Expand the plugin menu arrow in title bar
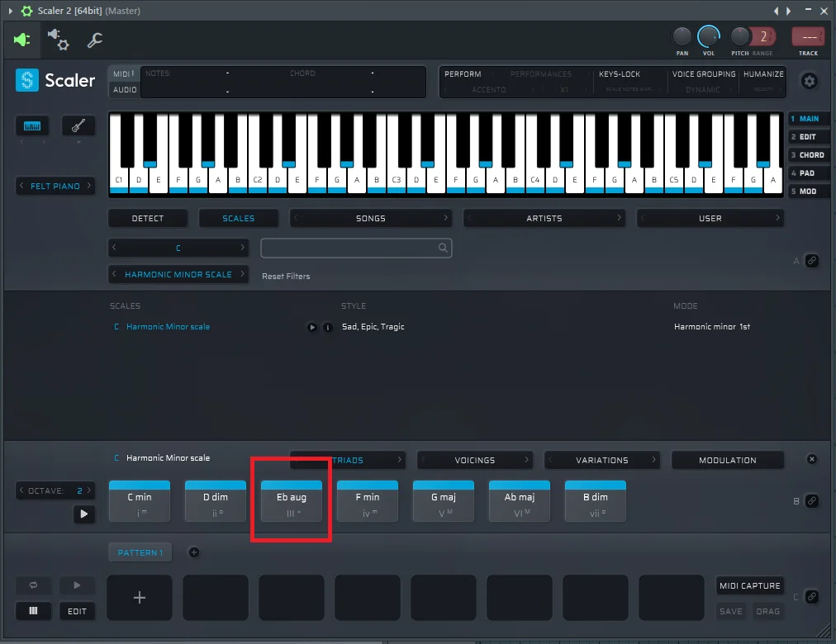 pos(10,11)
